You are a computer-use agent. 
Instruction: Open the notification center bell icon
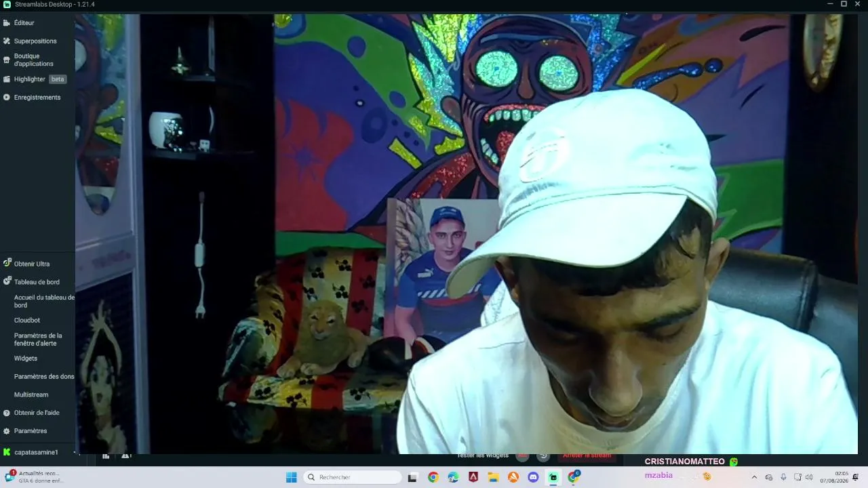pos(856,477)
